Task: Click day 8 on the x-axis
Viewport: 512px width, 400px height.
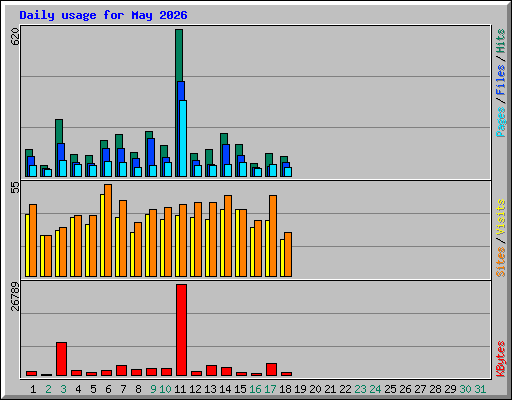Action: click(x=138, y=389)
